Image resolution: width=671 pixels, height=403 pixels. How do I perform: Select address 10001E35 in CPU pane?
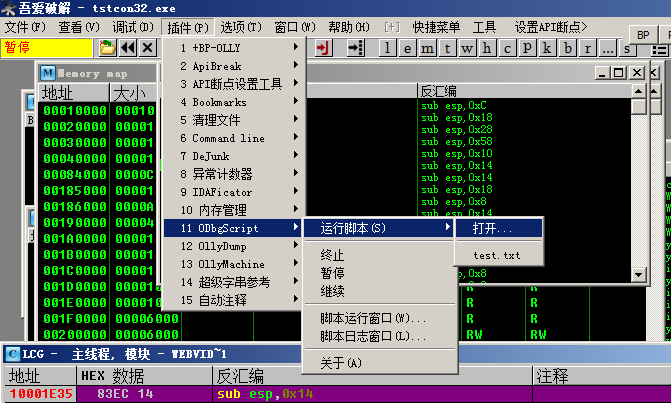(41, 394)
